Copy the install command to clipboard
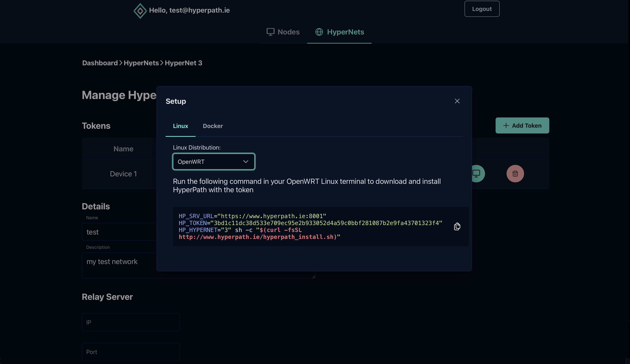Viewport: 630px width, 364px height. pyautogui.click(x=457, y=226)
